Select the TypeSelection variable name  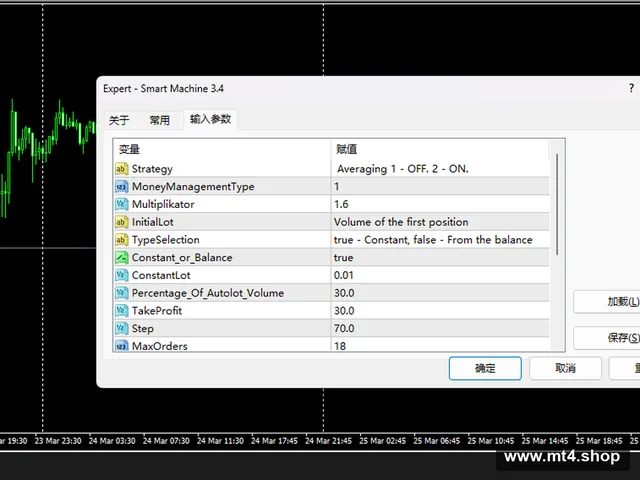165,240
